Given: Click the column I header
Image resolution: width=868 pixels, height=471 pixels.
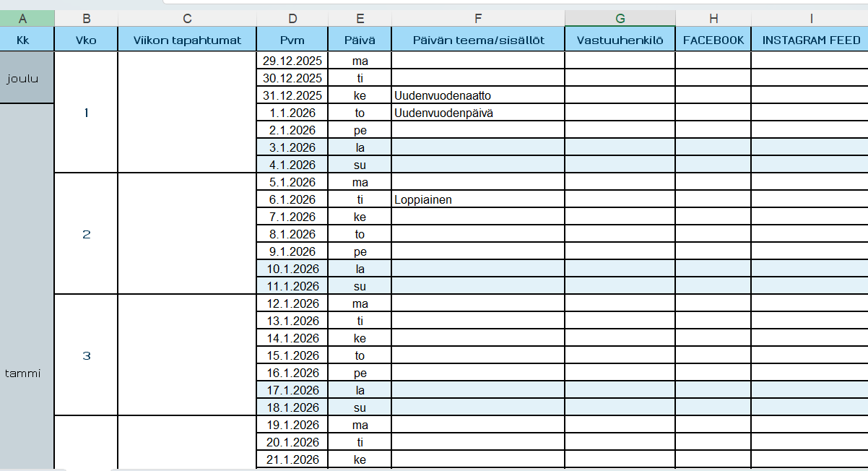Looking at the screenshot, I should click(810, 18).
